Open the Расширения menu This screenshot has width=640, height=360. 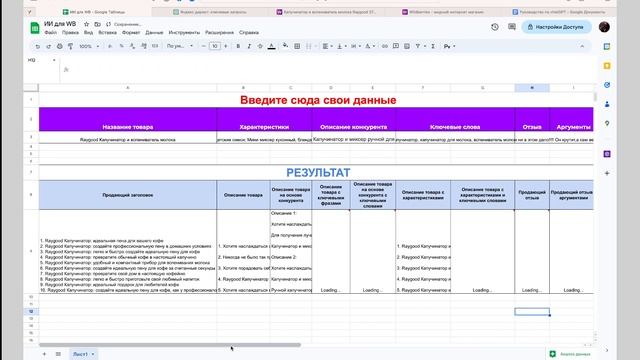click(x=219, y=32)
